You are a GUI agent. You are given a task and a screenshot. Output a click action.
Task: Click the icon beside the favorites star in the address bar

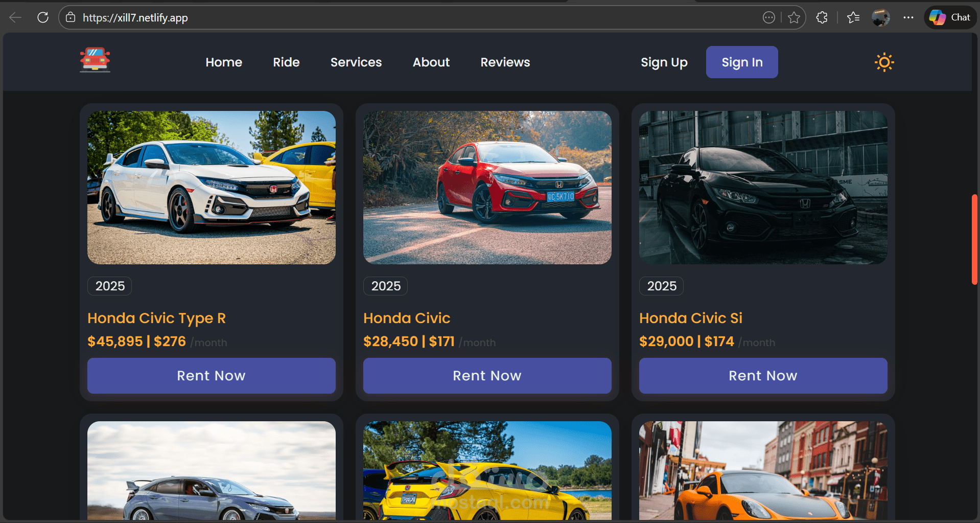pyautogui.click(x=768, y=18)
